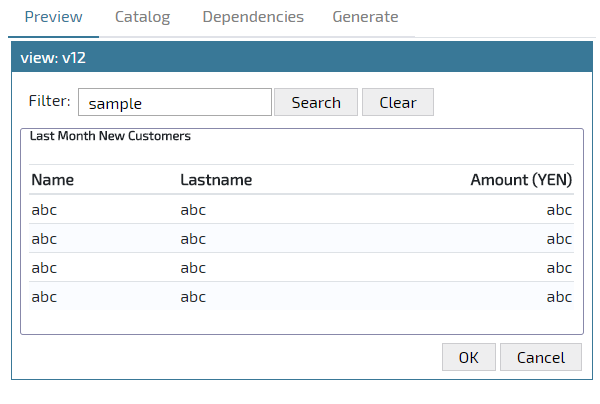Screen dimensions: 600x404
Task: Click the third row Amount cell
Action: 559,268
